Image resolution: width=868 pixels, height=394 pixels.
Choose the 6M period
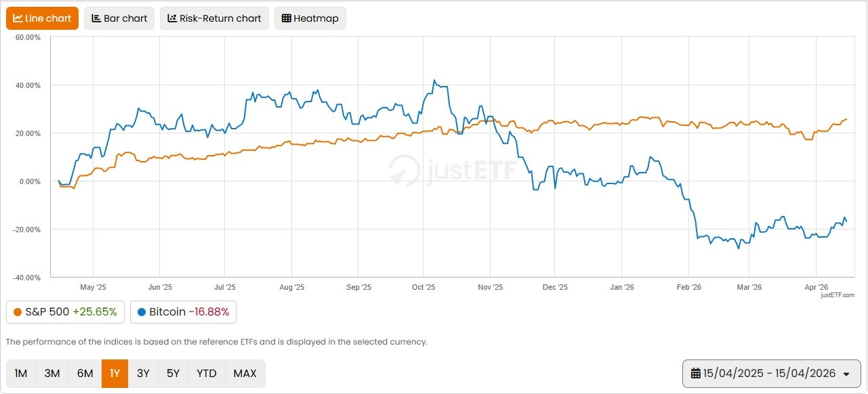85,374
